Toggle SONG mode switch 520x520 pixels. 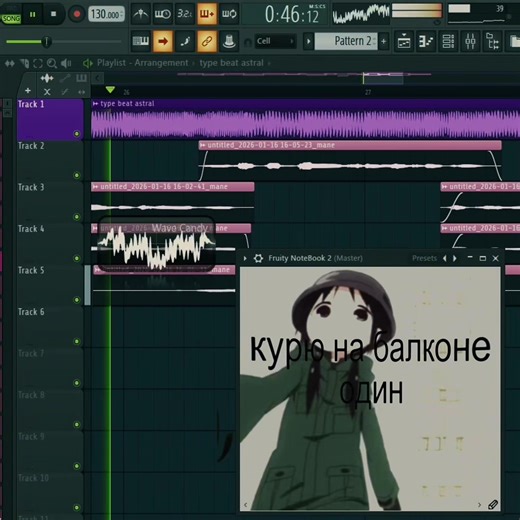point(11,18)
